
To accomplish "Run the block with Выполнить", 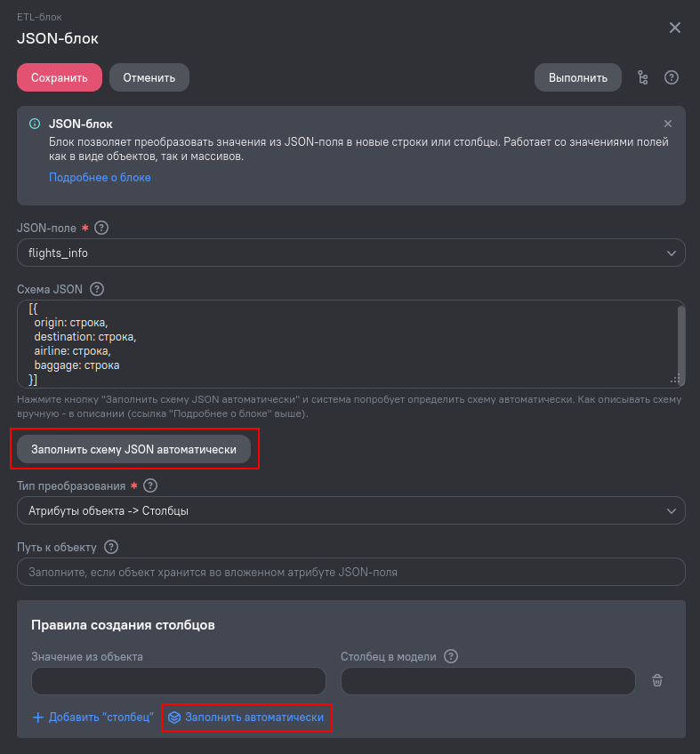I will click(x=578, y=77).
